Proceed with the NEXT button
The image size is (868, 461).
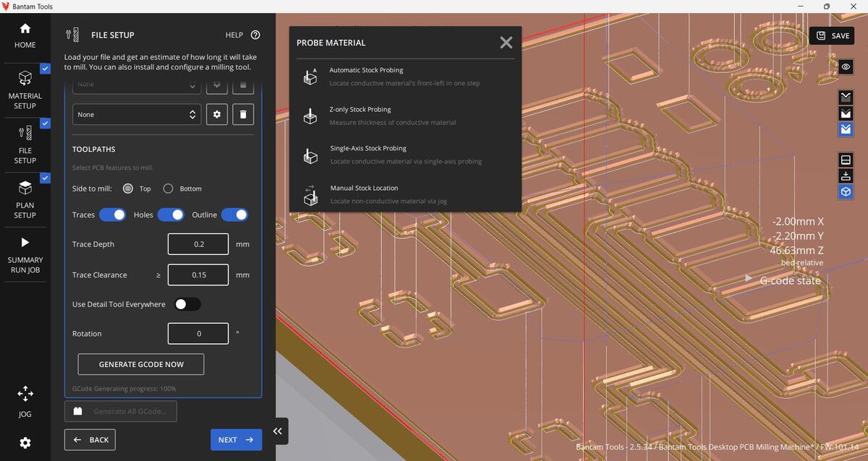236,439
